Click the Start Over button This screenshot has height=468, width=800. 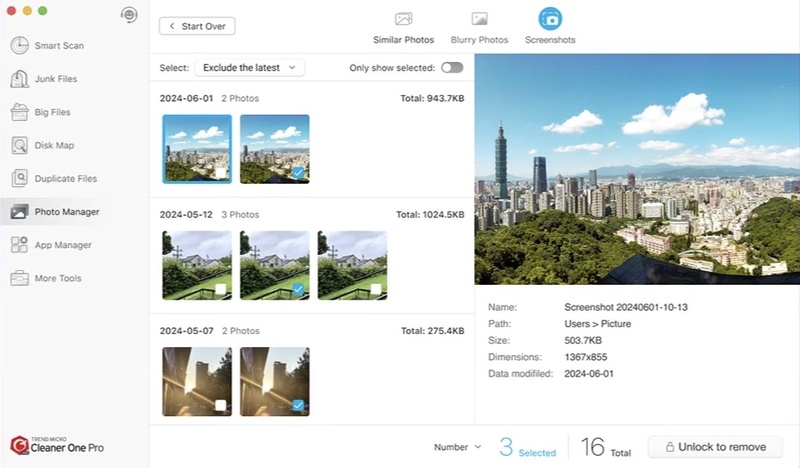pyautogui.click(x=197, y=26)
